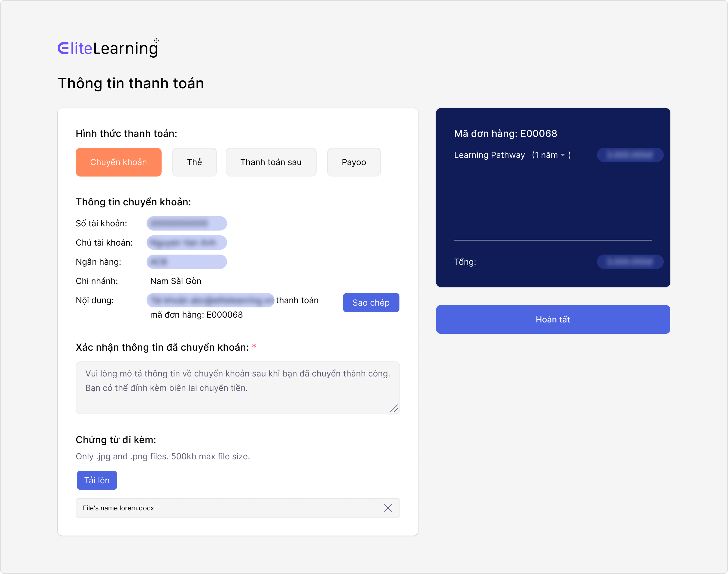Click the File's name lorem.docx entry
This screenshot has width=728, height=574.
click(118, 508)
